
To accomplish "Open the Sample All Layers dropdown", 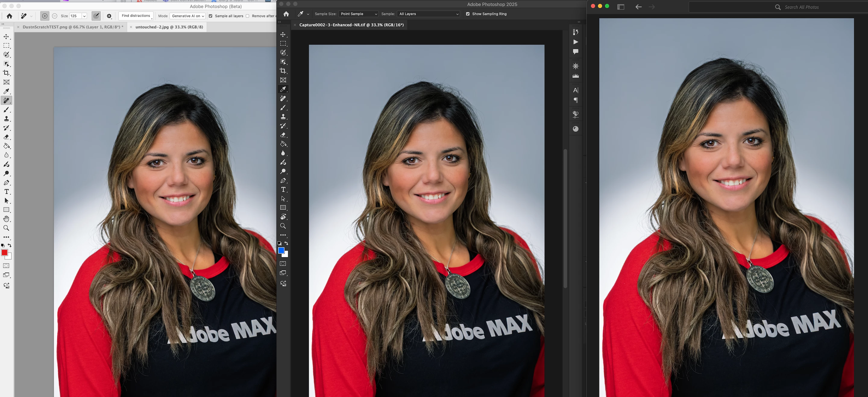I will point(429,14).
